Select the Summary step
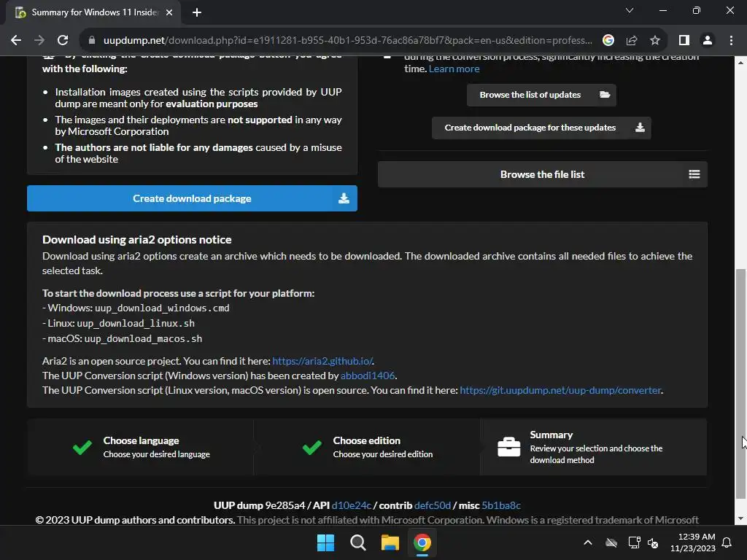Screen dimensions: 747x560 coord(594,447)
